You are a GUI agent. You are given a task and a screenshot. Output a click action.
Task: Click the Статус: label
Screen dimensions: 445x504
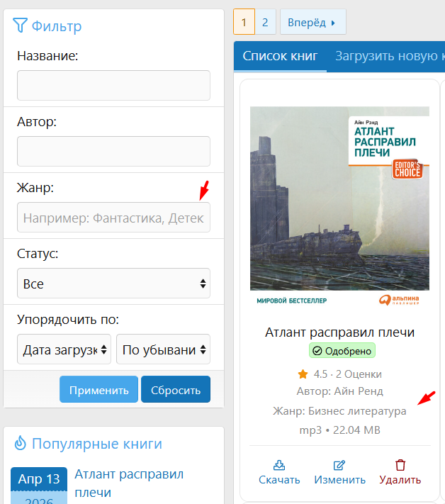(x=38, y=254)
